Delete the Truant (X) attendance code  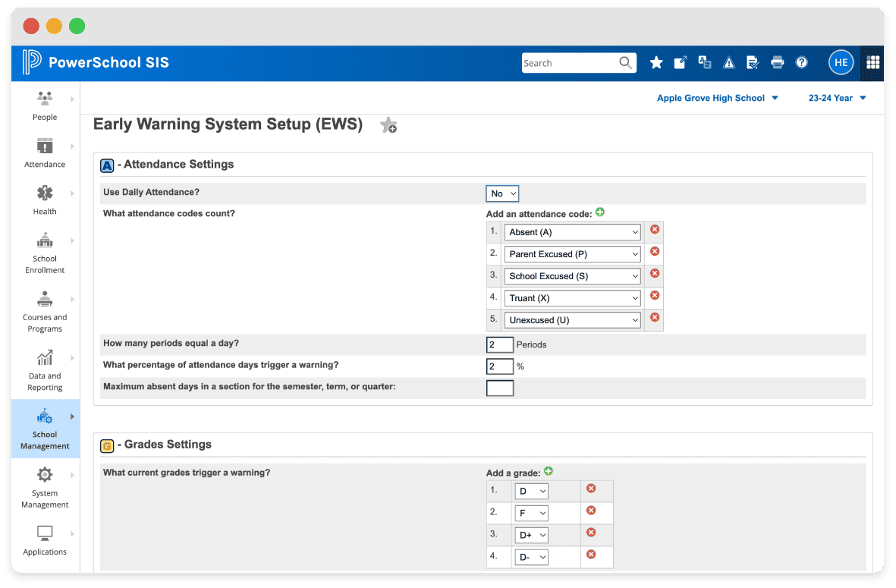click(x=654, y=297)
